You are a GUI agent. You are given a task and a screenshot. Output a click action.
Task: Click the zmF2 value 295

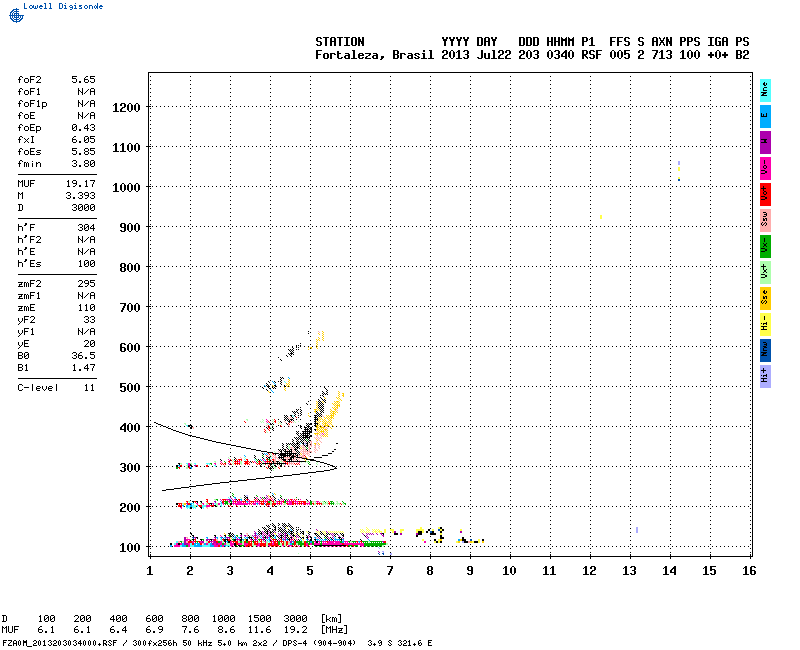(86, 284)
